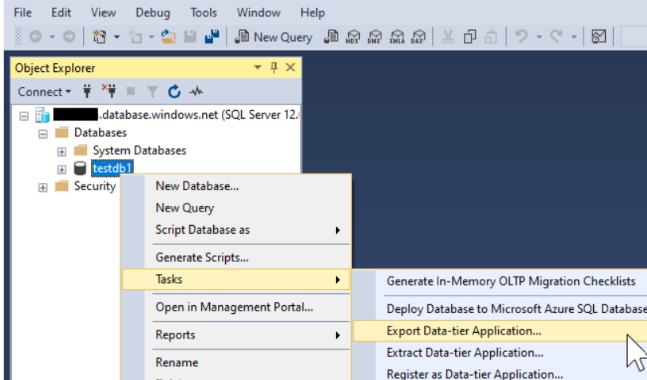647x380 pixels.
Task: Choose Open in Management Portal...
Action: point(236,307)
